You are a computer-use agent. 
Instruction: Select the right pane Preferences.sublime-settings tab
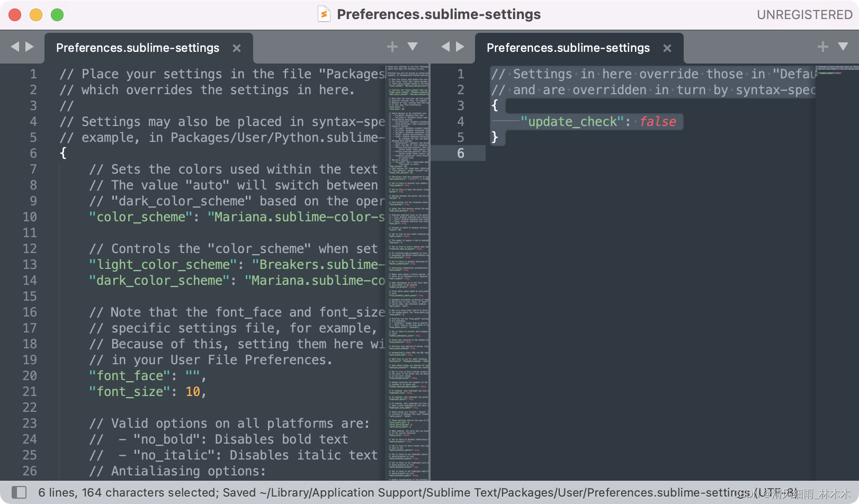[x=579, y=48]
